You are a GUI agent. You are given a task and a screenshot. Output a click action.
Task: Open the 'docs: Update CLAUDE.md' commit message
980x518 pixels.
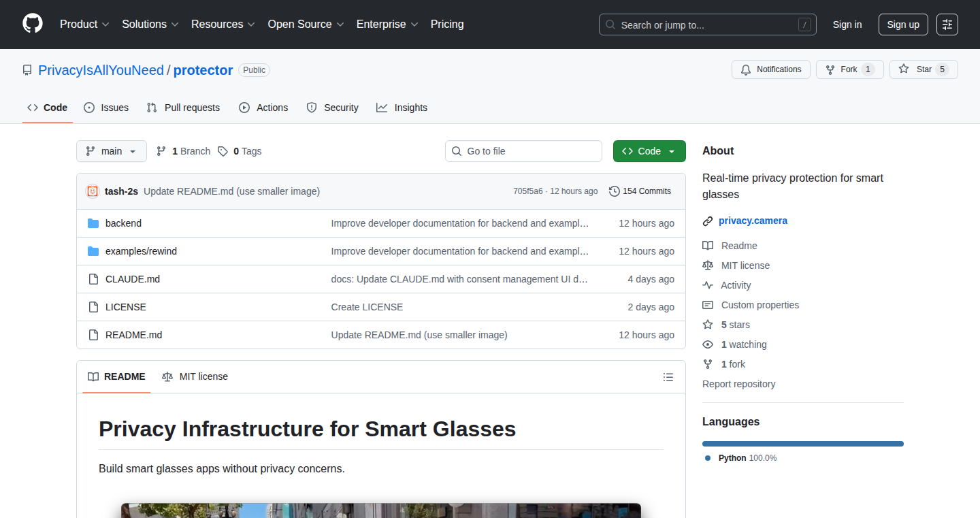[460, 279]
